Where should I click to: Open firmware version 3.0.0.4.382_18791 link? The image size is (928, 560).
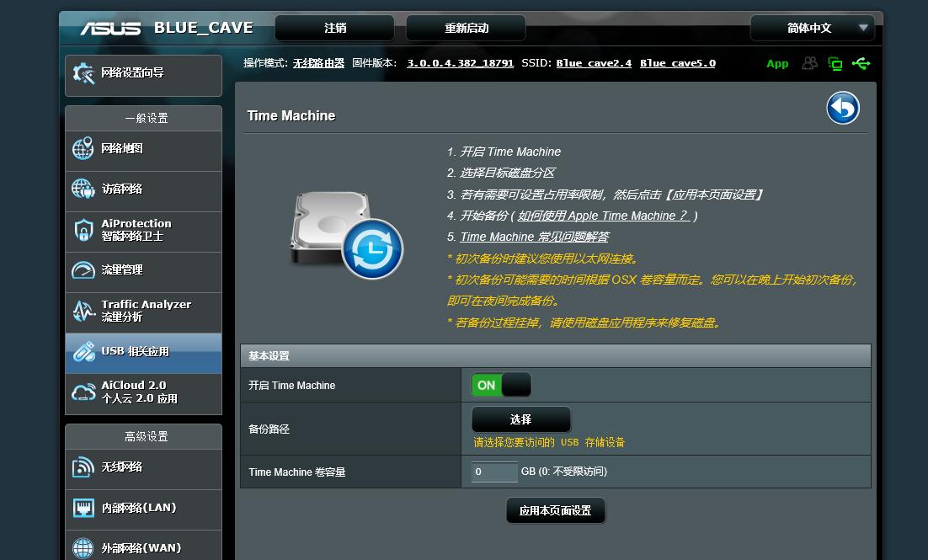click(x=460, y=63)
